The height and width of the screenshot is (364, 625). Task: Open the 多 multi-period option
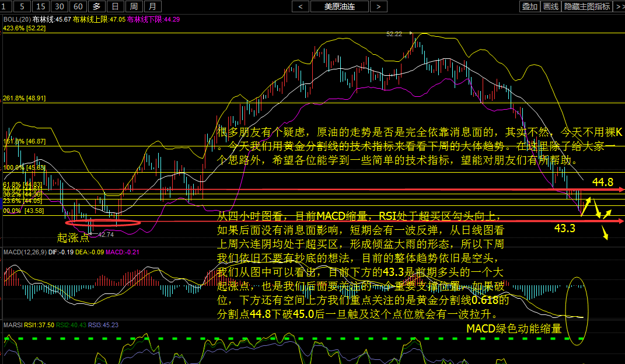click(97, 6)
